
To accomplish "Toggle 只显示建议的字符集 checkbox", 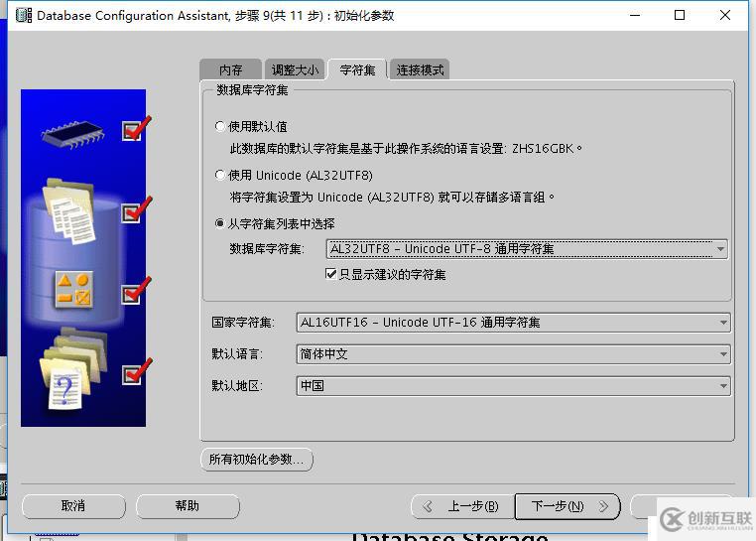I will 331,274.
